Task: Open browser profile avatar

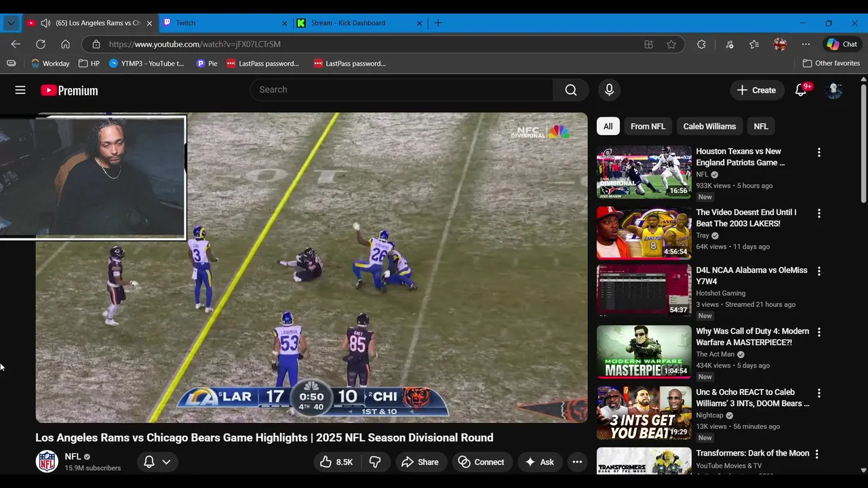Action: 780,44
